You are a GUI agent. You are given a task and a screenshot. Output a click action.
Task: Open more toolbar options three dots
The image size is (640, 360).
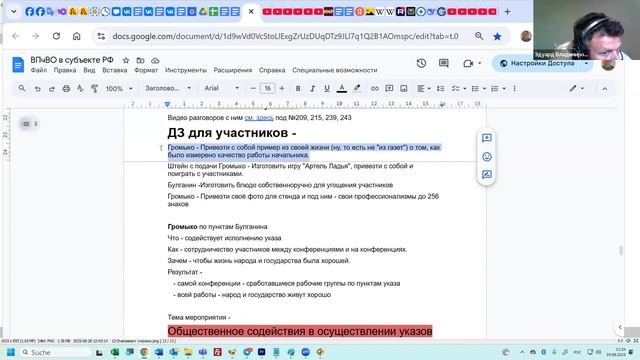[x=514, y=89]
